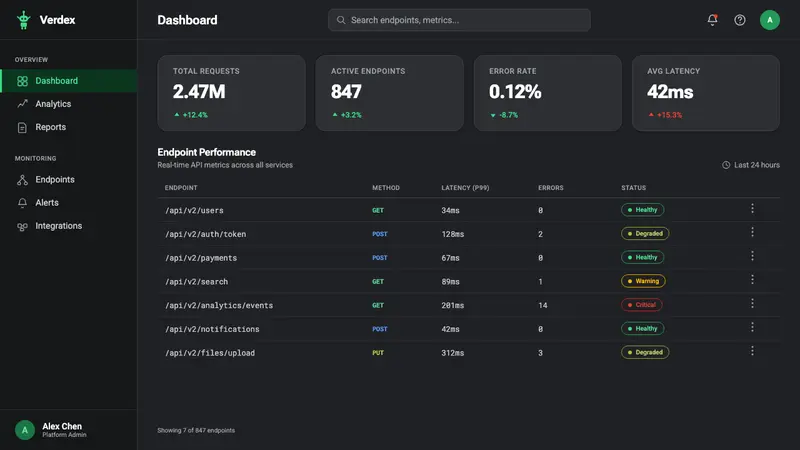This screenshot has height=450, width=800.
Task: Sort by Latency (P99) column header
Action: [x=465, y=188]
